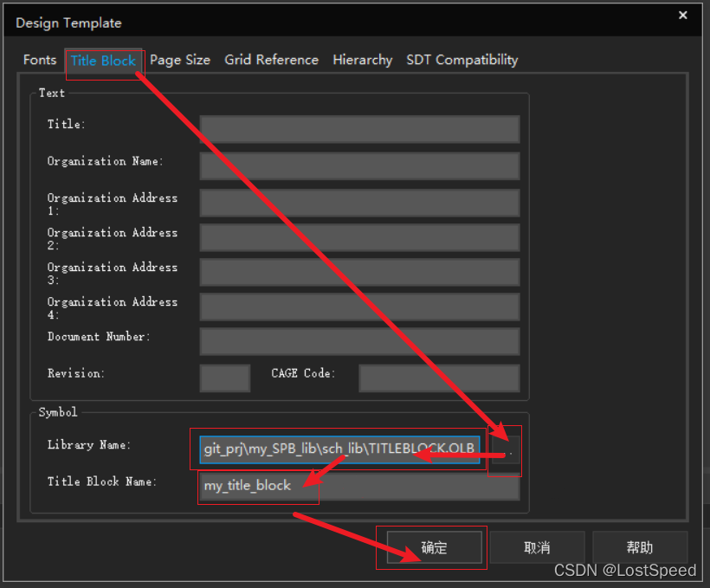Click Organization Address 1 input
Image resolution: width=710 pixels, height=588 pixels.
pos(359,203)
